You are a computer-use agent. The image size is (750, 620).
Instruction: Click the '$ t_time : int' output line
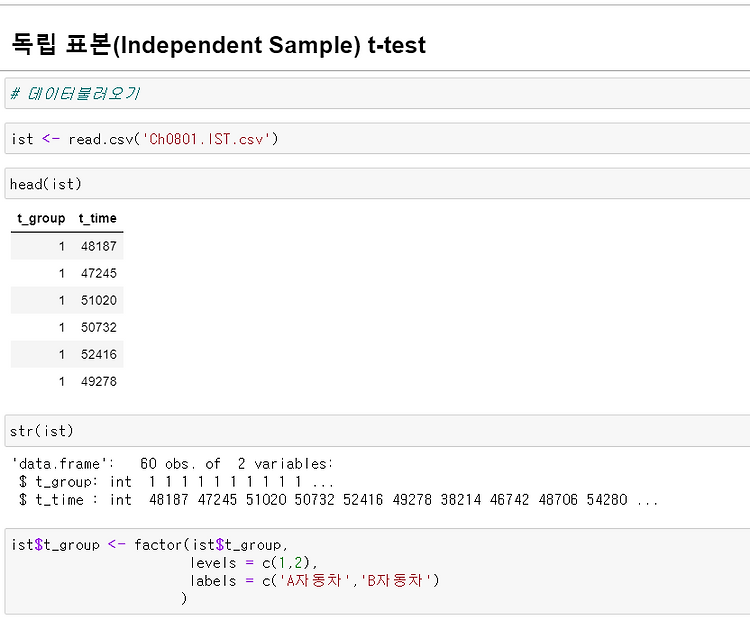coord(339,500)
